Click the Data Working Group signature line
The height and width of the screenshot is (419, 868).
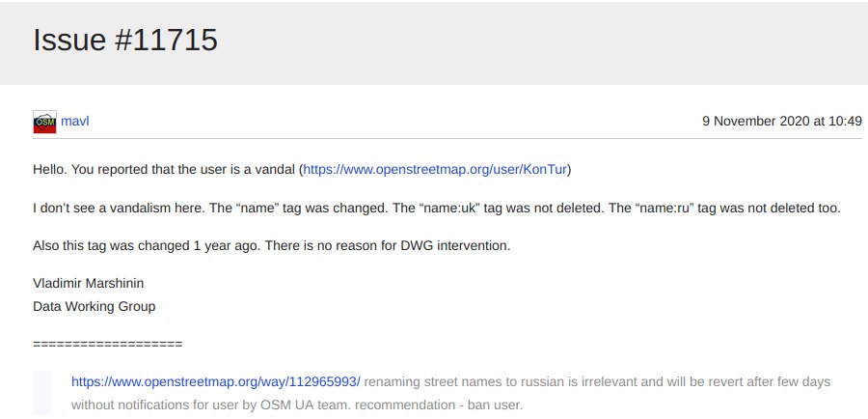(95, 306)
